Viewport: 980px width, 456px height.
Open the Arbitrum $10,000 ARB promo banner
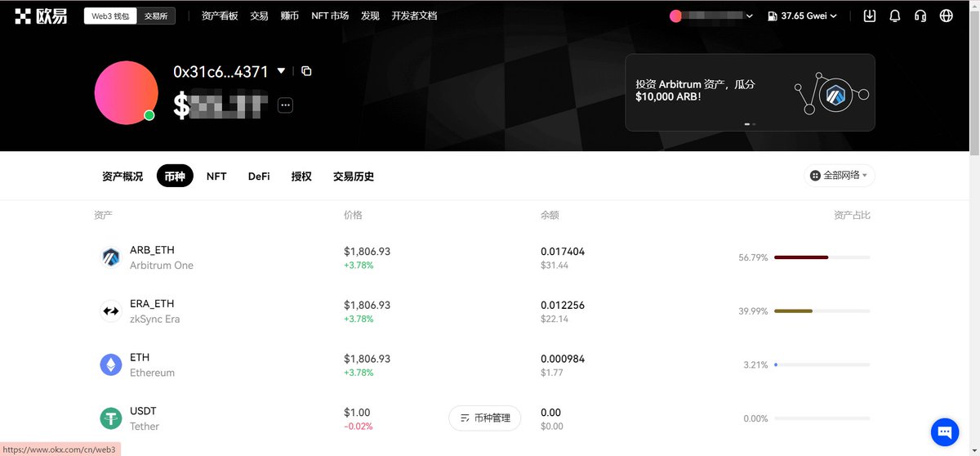tap(750, 92)
